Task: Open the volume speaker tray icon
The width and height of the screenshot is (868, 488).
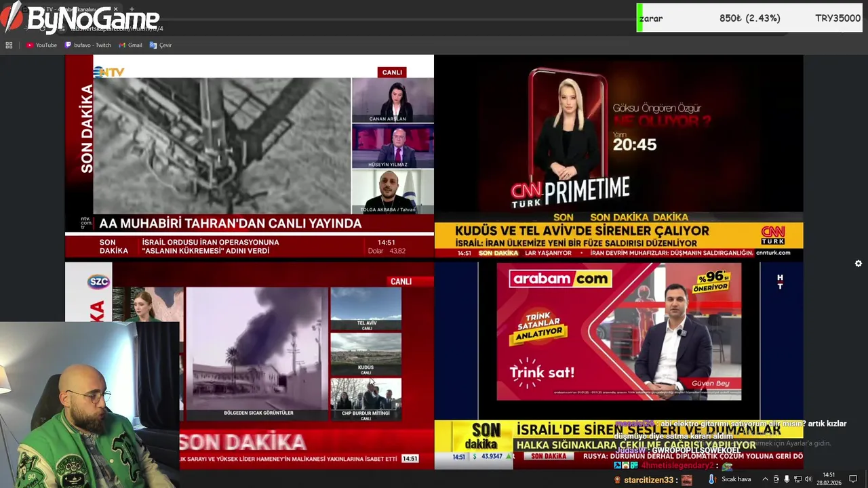Action: pyautogui.click(x=808, y=479)
